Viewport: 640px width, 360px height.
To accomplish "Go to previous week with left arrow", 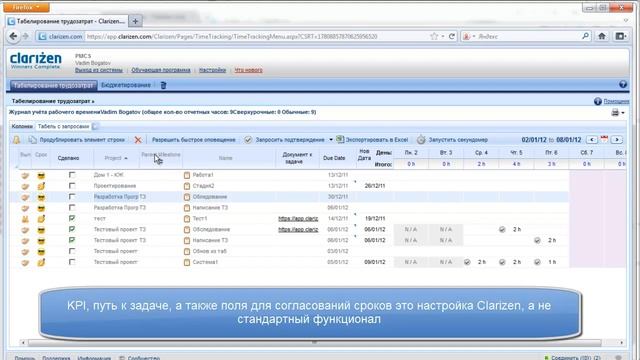I will point(592,140).
